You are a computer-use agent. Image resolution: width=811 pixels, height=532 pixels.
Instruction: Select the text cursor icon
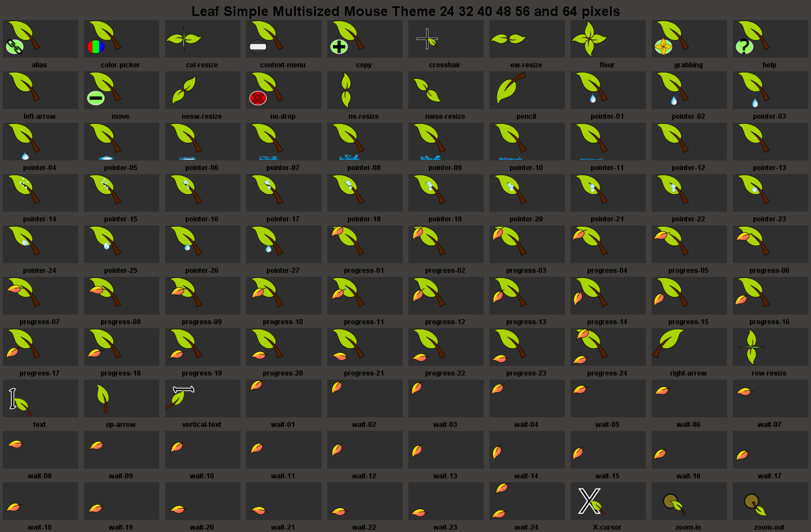point(41,398)
